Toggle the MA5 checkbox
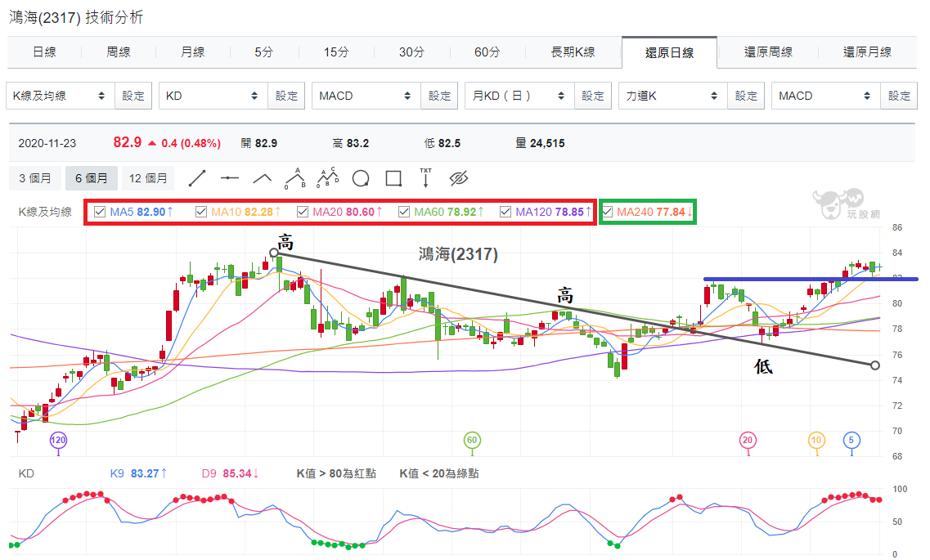This screenshot has width=930, height=560. [x=100, y=212]
